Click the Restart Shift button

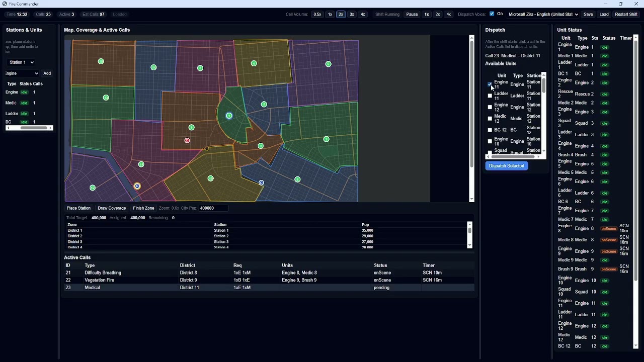[x=626, y=15]
